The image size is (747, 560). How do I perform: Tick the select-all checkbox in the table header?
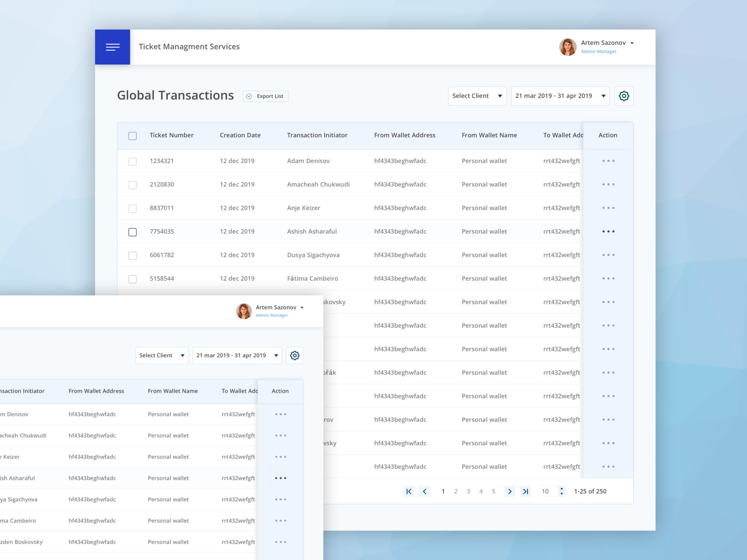click(133, 135)
